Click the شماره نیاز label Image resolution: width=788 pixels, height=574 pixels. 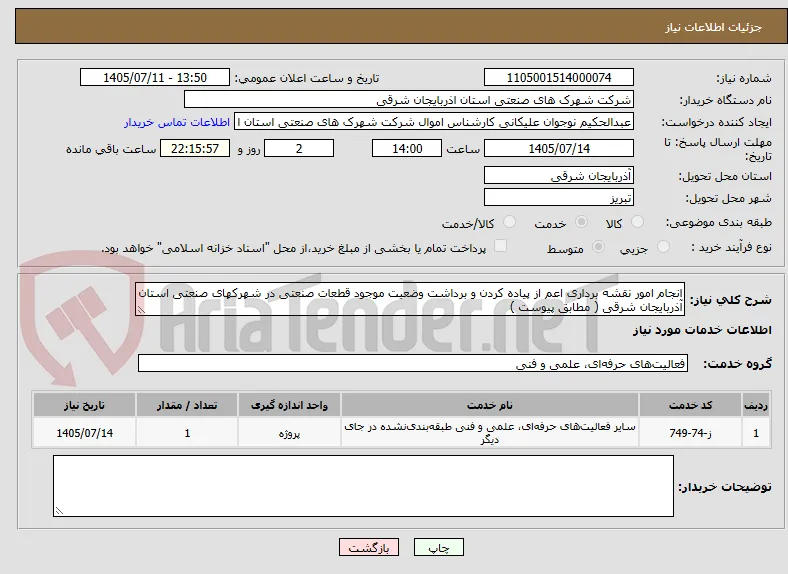744,78
